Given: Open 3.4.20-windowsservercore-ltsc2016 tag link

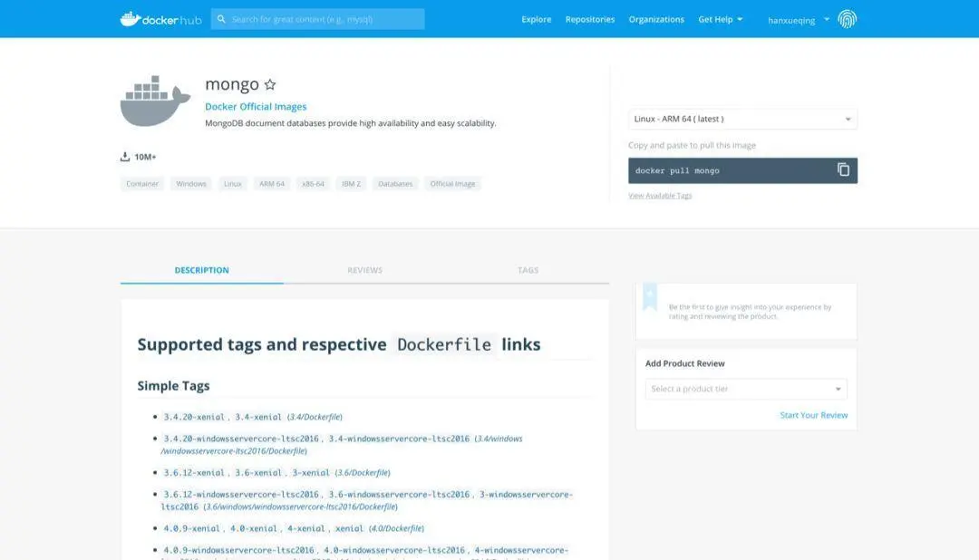Looking at the screenshot, I should click(x=241, y=439).
